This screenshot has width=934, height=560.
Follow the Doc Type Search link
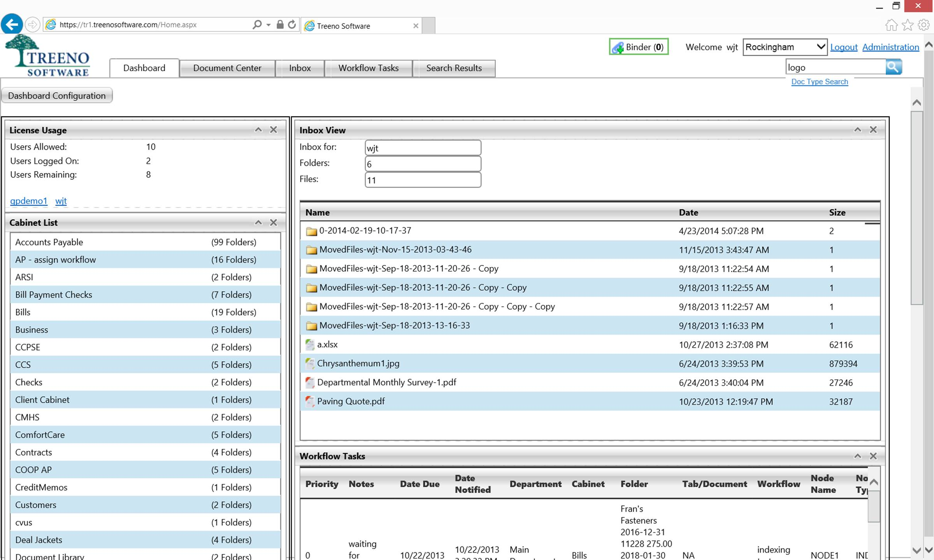coord(819,82)
